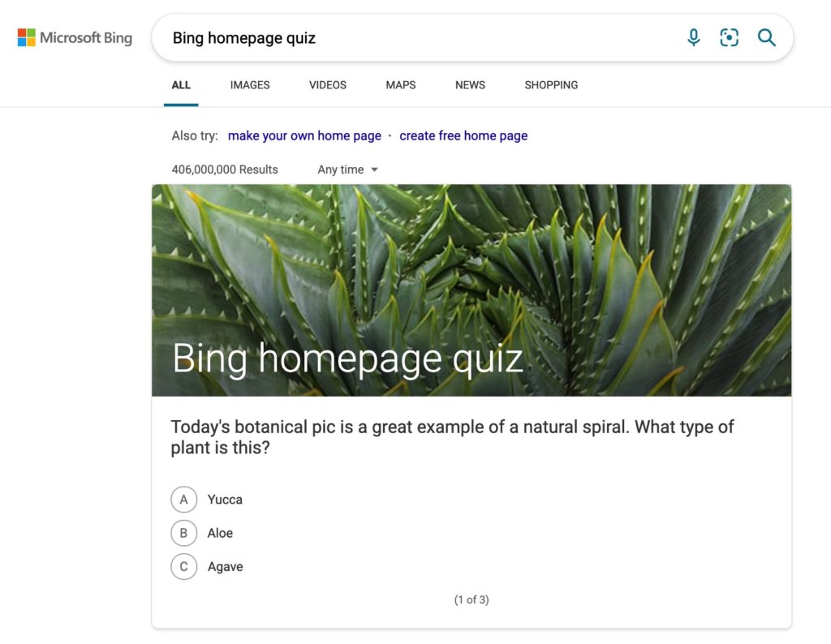This screenshot has height=644, width=831.
Task: Open the SHOPPING tab
Action: [x=551, y=85]
